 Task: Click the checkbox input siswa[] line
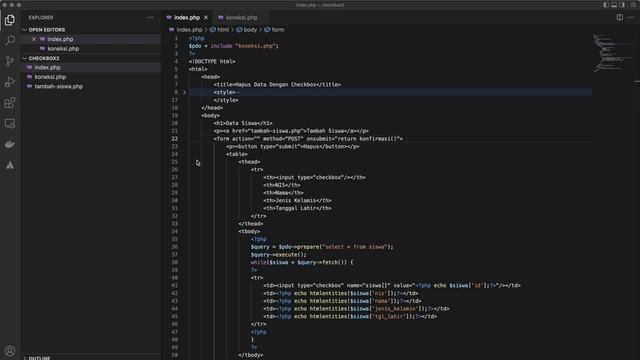pyautogui.click(x=392, y=286)
